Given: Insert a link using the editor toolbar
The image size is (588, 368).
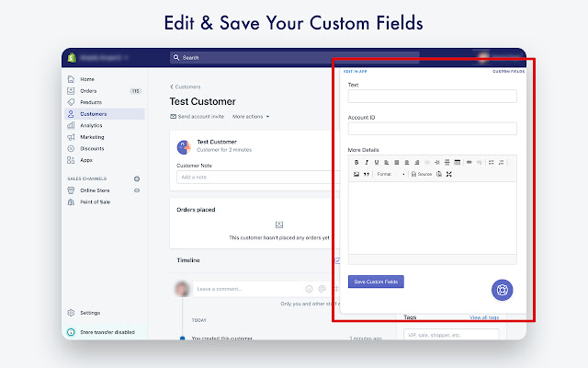Looking at the screenshot, I should click(469, 162).
